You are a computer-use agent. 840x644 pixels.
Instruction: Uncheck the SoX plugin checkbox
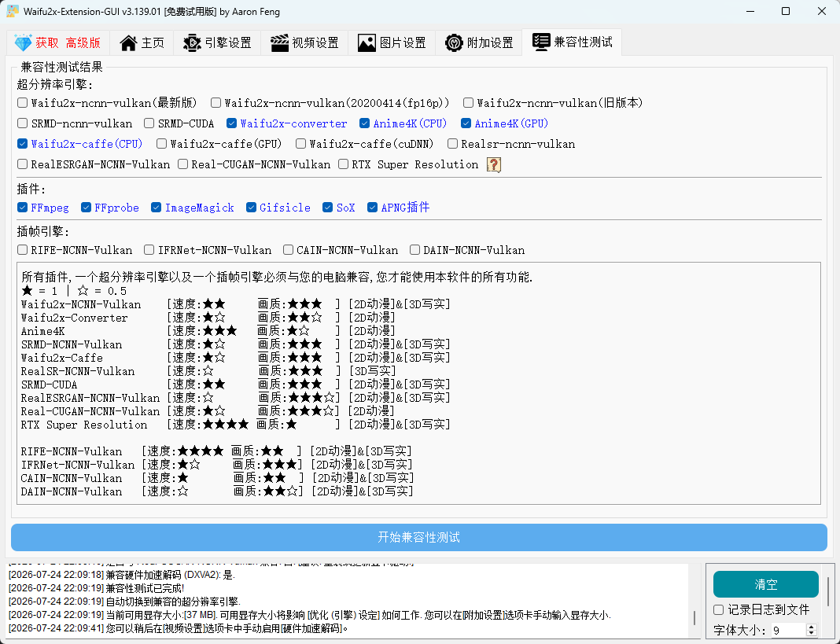pos(327,208)
